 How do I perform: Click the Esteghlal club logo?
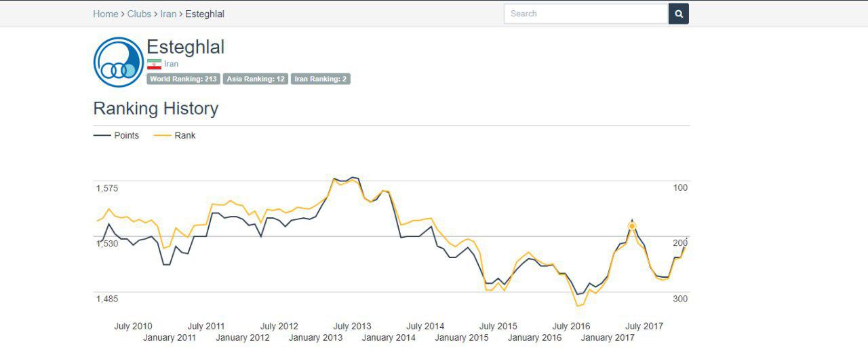119,62
